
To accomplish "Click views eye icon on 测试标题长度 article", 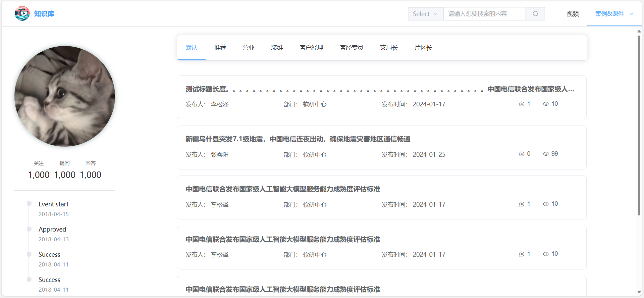I will click(x=546, y=104).
